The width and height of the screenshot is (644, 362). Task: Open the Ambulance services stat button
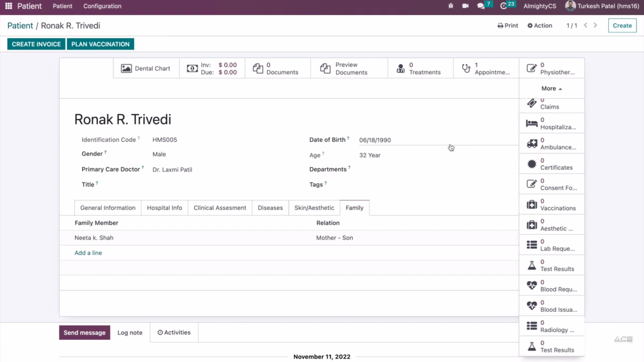click(x=552, y=144)
